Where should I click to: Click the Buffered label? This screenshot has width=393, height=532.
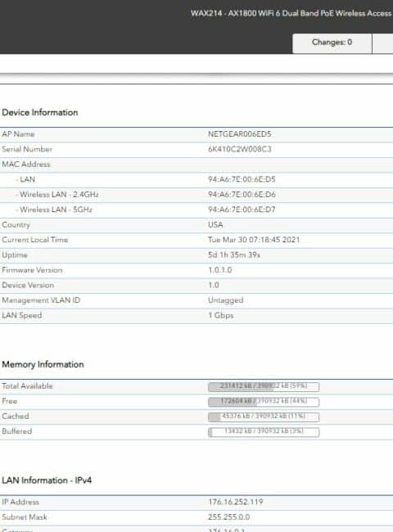point(16,431)
